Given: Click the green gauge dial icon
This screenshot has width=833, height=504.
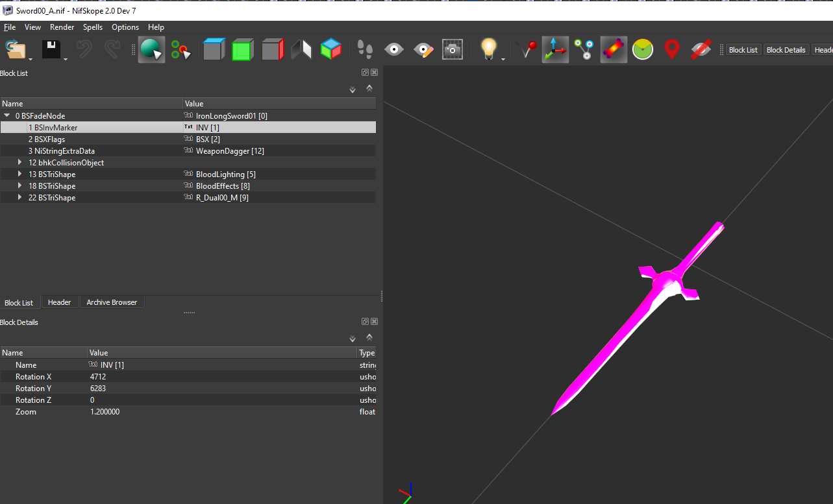Looking at the screenshot, I should pyautogui.click(x=643, y=49).
